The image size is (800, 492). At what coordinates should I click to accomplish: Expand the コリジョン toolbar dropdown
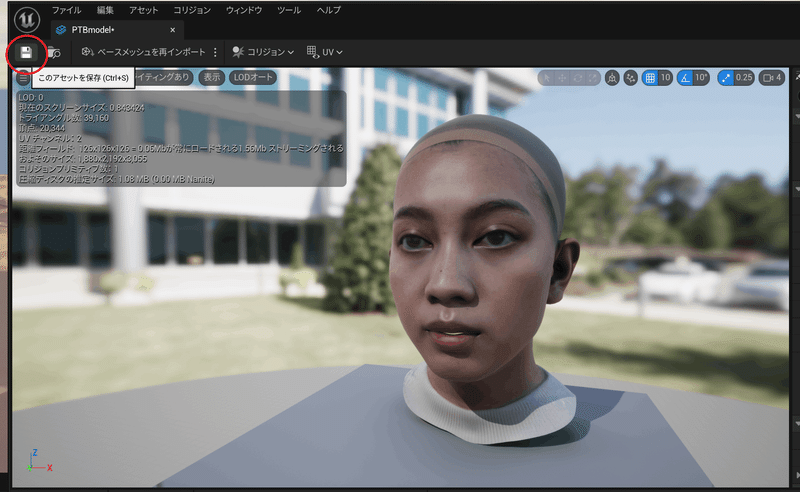click(263, 52)
